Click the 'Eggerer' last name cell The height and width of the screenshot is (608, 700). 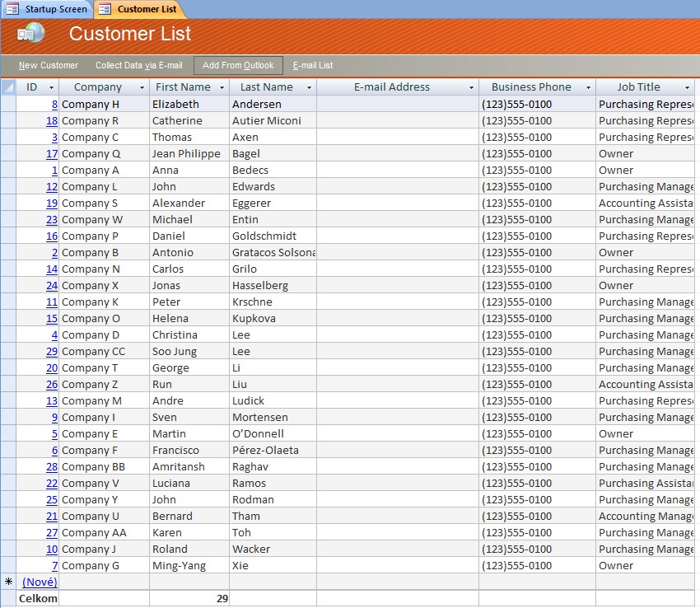273,203
